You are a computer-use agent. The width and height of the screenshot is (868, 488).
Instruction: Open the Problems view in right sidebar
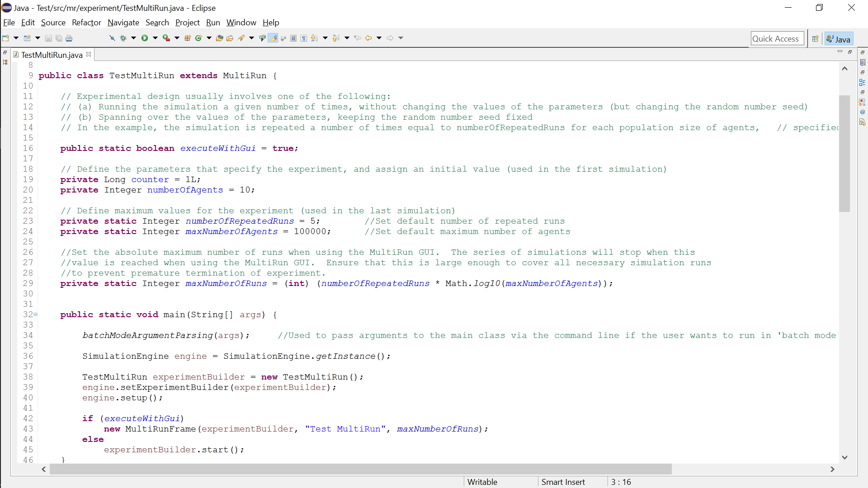[x=863, y=102]
